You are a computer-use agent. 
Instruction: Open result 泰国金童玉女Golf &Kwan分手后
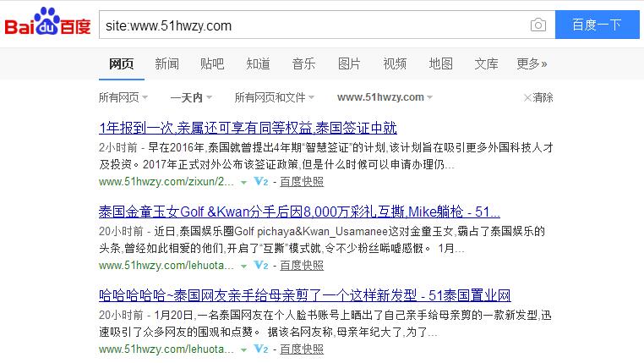(299, 212)
